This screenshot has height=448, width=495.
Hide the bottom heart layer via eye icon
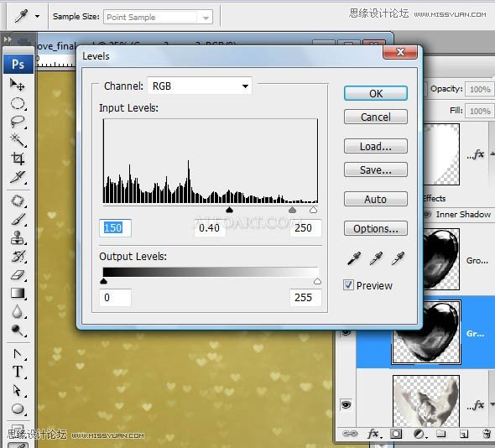pyautogui.click(x=346, y=404)
